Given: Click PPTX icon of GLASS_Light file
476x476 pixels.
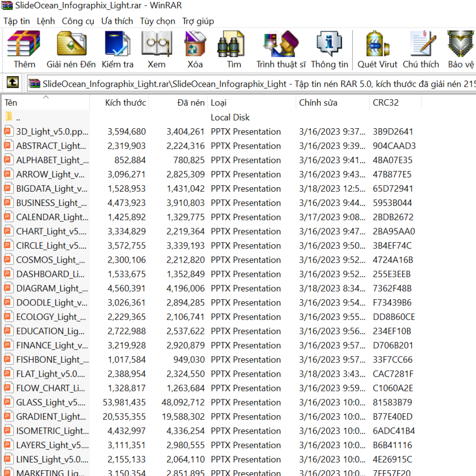Looking at the screenshot, I should click(x=8, y=402).
